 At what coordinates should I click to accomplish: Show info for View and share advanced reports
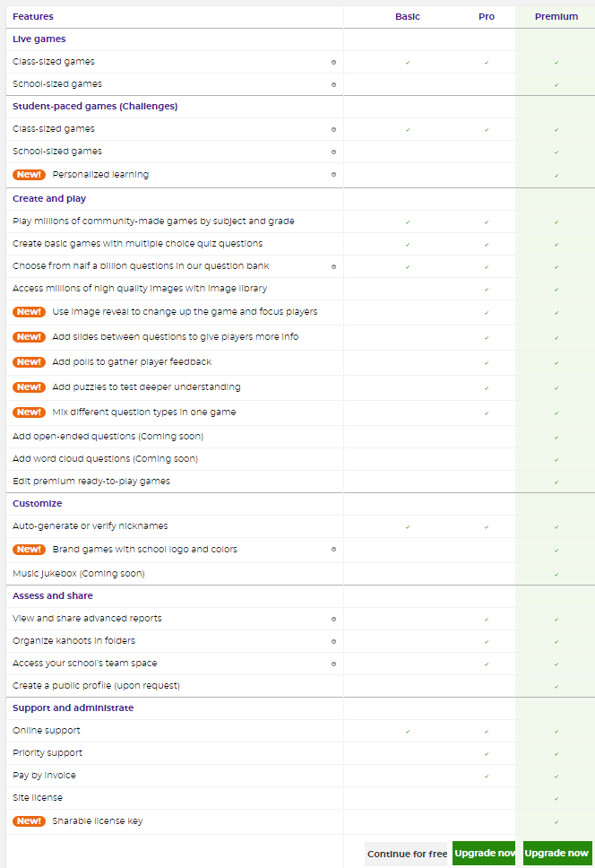[333, 619]
